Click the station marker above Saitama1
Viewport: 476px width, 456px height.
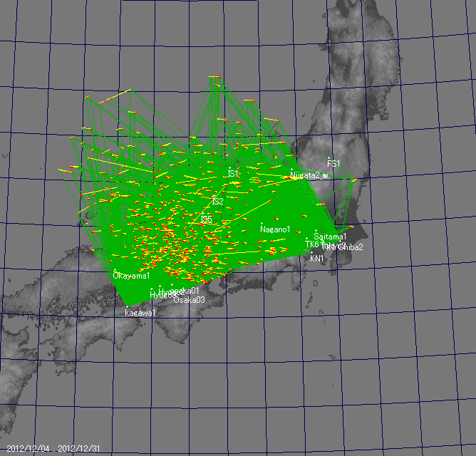coord(316,230)
